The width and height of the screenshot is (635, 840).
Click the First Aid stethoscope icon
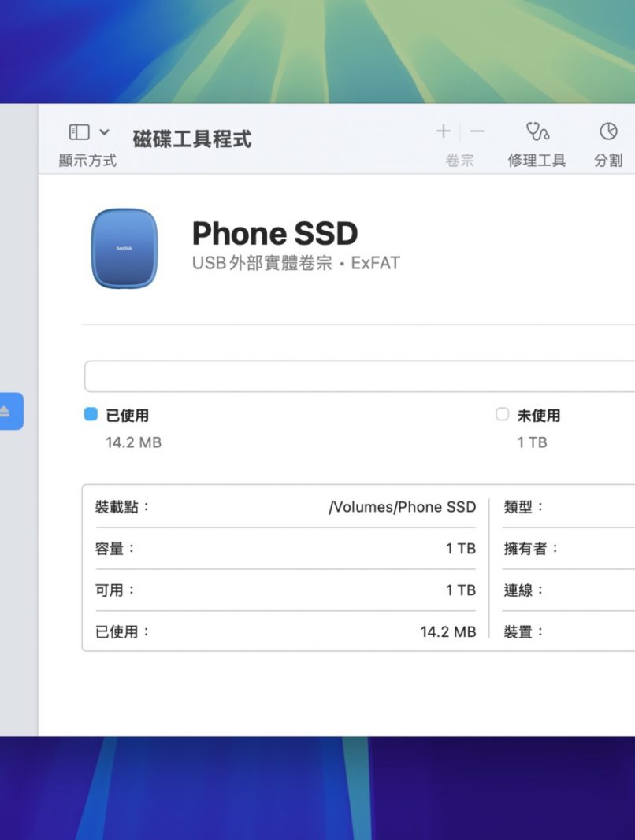coord(537,131)
